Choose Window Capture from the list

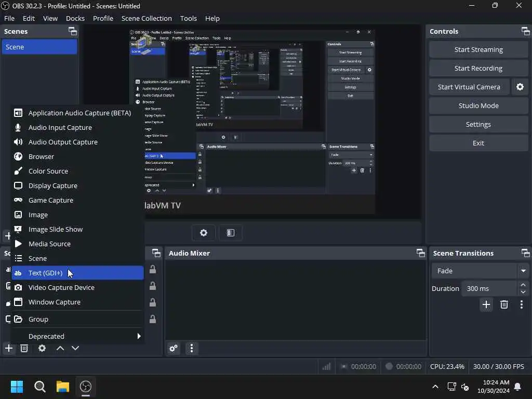coord(78,302)
